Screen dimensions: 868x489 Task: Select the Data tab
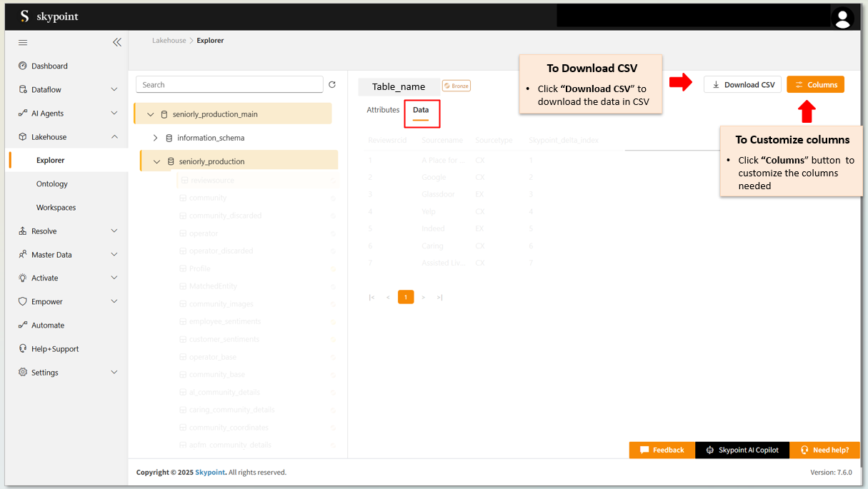click(421, 110)
